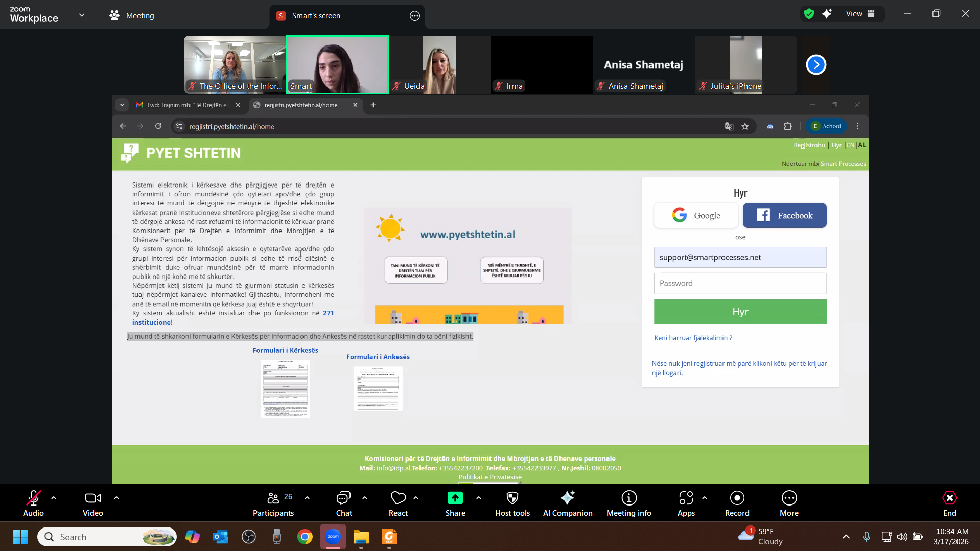Switch to the Meeting tab
This screenshot has width=980, height=551.
(x=132, y=16)
